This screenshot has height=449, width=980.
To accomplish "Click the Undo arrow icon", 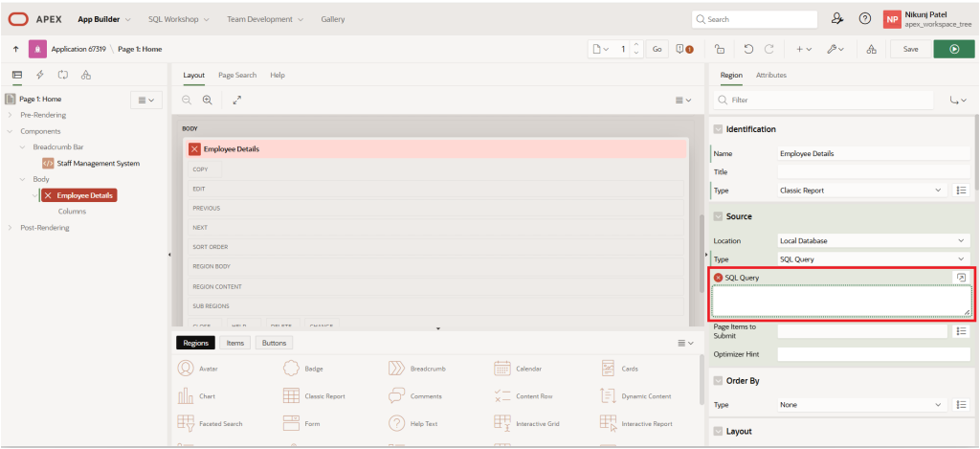I will 747,49.
